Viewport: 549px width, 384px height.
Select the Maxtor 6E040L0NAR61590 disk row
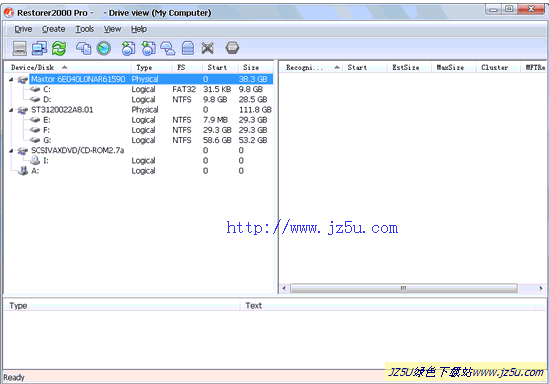(151, 79)
